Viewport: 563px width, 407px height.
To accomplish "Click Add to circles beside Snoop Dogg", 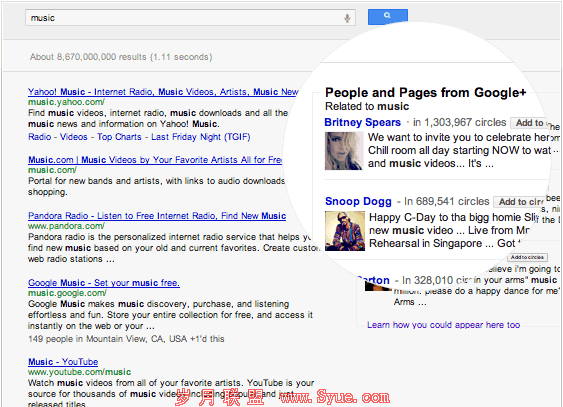I will [x=519, y=202].
